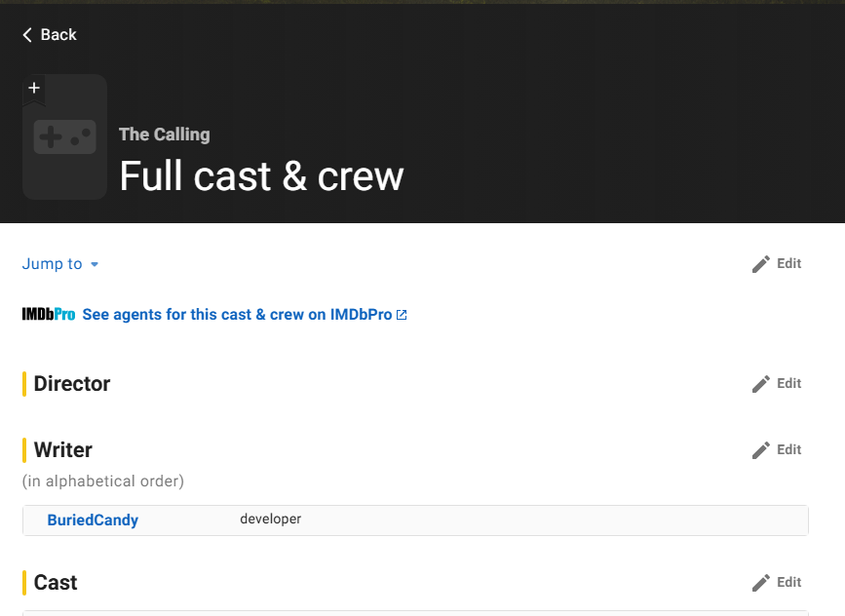Click the 'Full cast & crew' page title
This screenshot has height=616, width=845.
pos(261,176)
